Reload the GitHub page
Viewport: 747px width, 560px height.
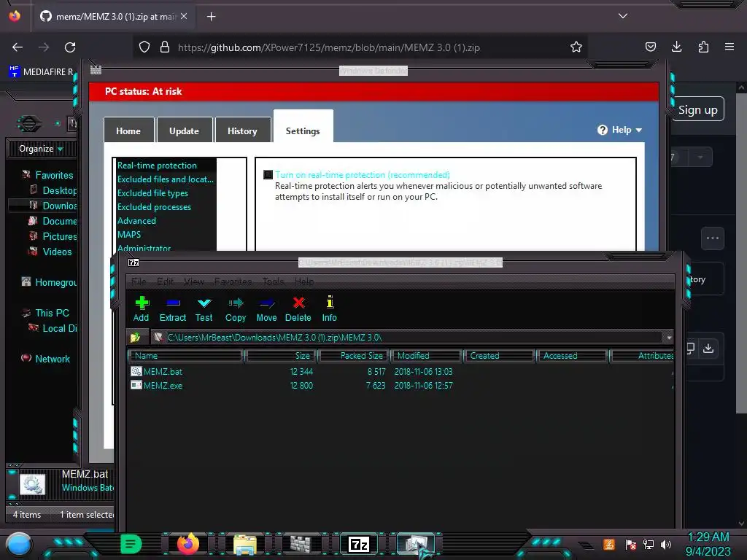70,47
